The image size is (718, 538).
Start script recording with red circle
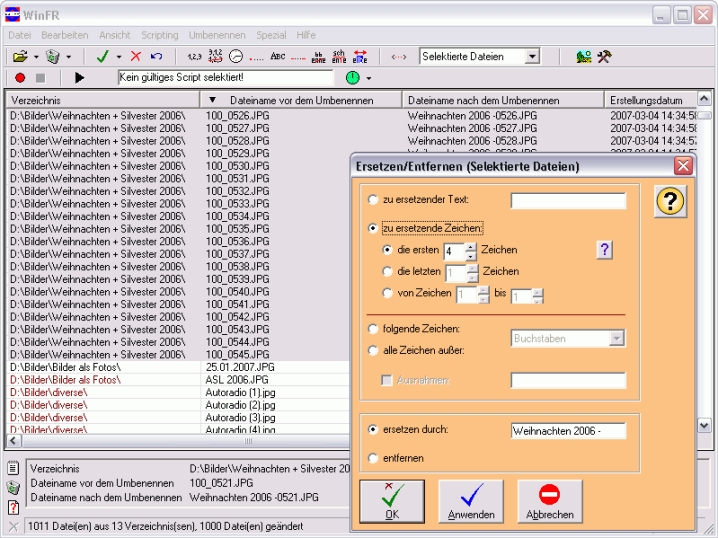click(20, 77)
